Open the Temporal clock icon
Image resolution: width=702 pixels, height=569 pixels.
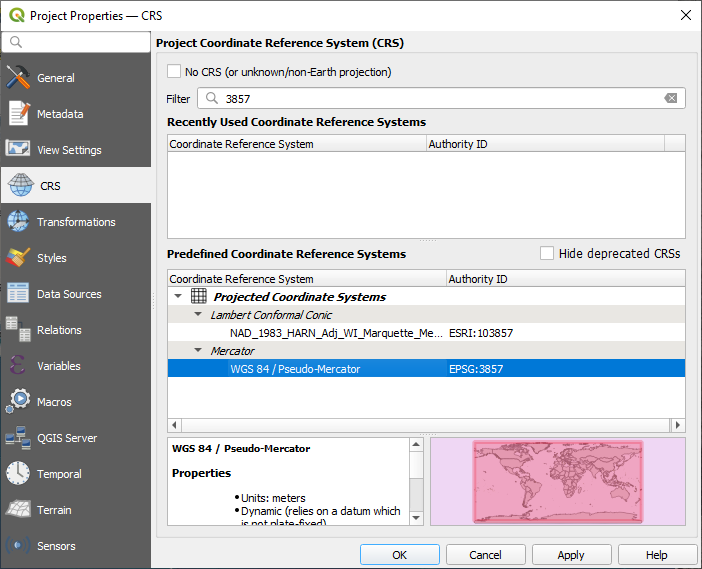(x=18, y=474)
